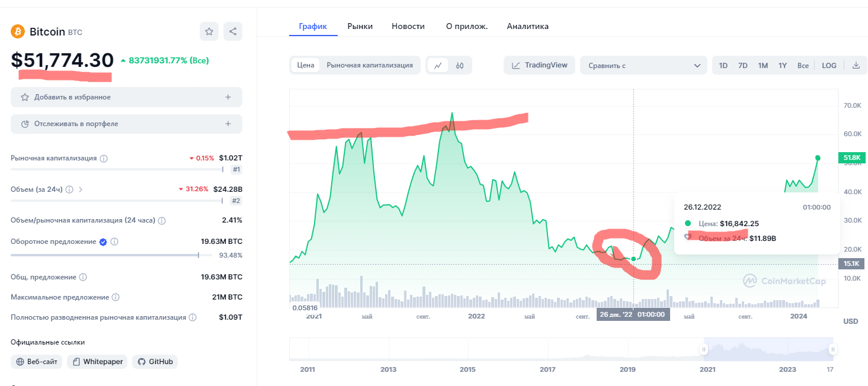The width and height of the screenshot is (868, 386).
Task: Switch to the line chart icon
Action: [438, 66]
